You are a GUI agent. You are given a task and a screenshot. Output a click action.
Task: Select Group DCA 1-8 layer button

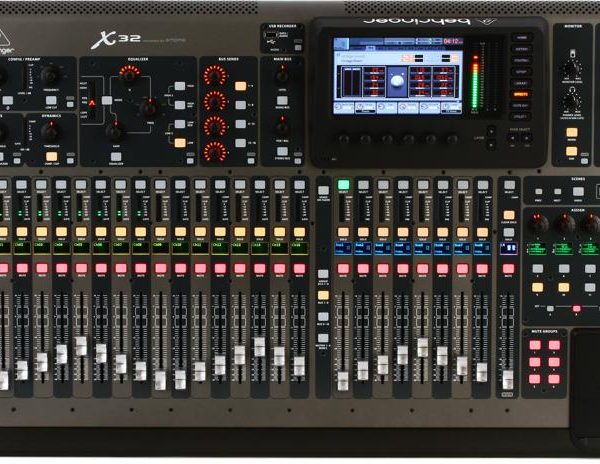(x=323, y=274)
